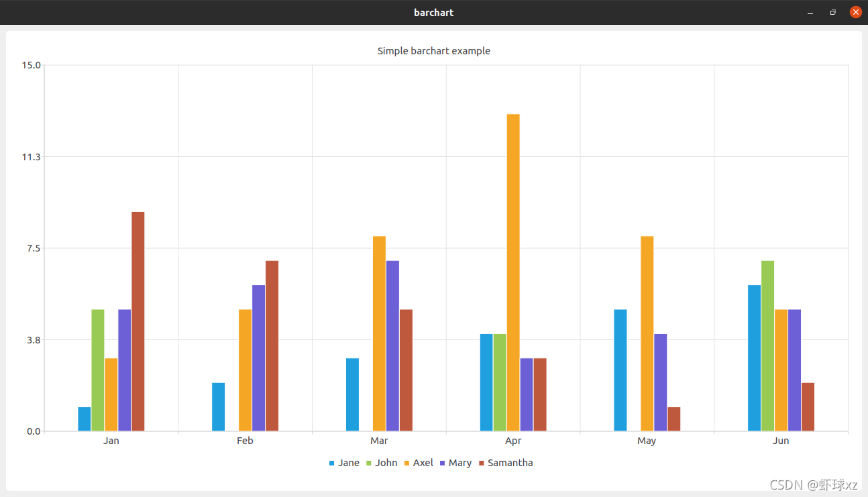The width and height of the screenshot is (868, 497).
Task: Click the May axis label
Action: pos(647,441)
